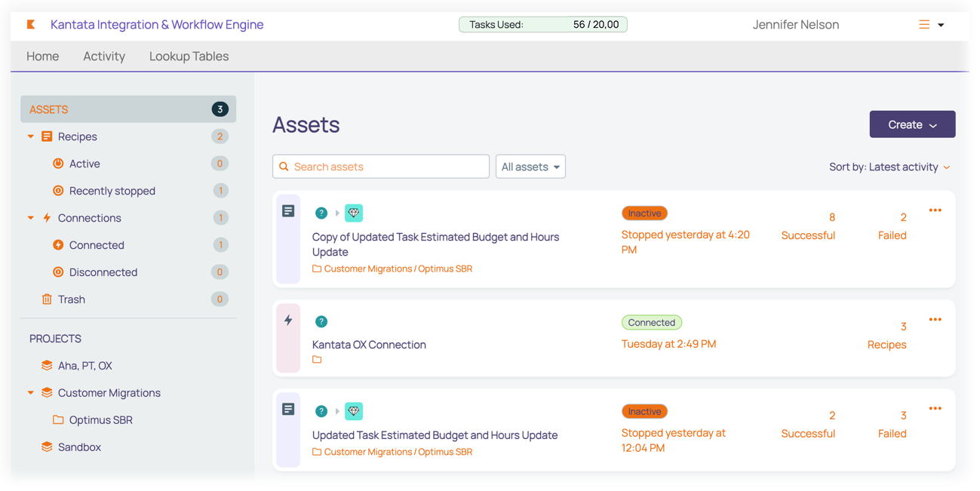
Task: Click the Tasks Used progress bar
Action: (x=543, y=25)
